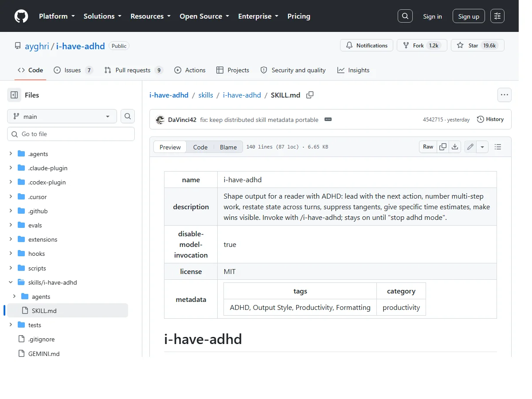Open Raw file view
This screenshot has height=399, width=532.
tap(428, 147)
